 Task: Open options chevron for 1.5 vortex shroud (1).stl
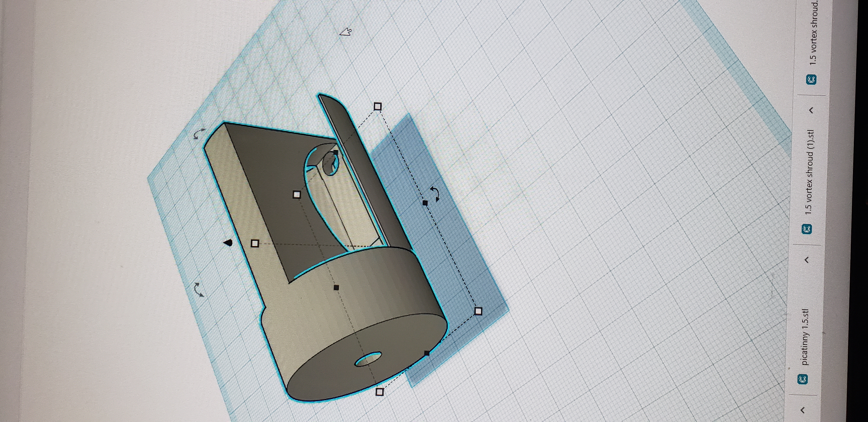[811, 110]
